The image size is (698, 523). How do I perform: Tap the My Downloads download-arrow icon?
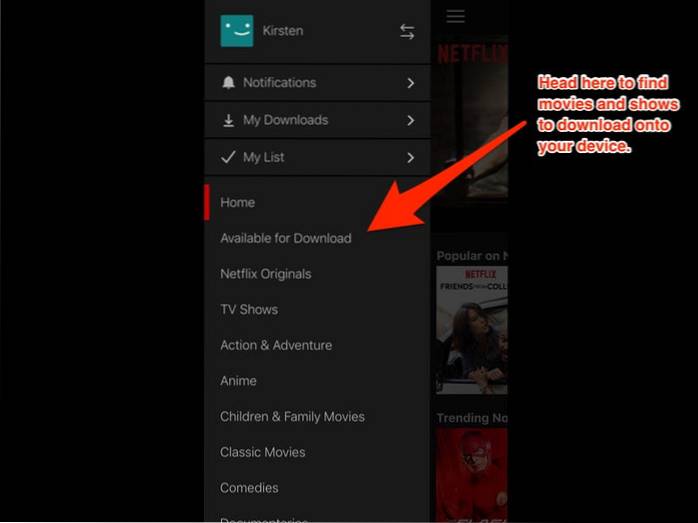[228, 121]
